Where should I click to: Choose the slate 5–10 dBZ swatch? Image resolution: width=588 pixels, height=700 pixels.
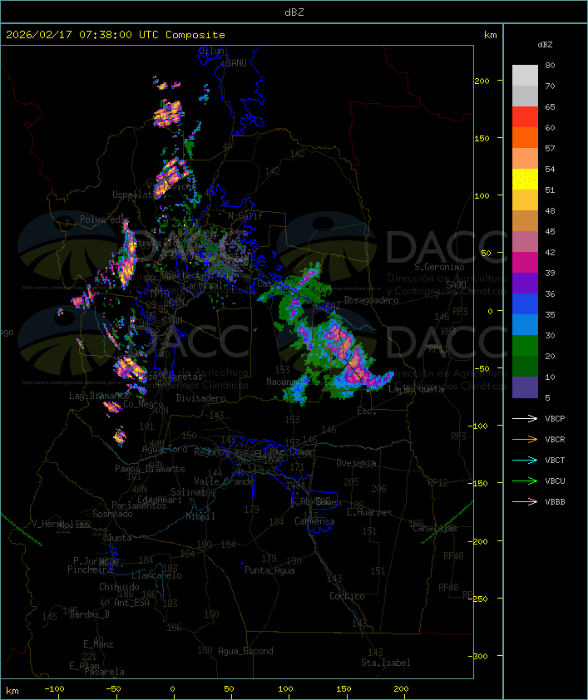click(x=525, y=387)
